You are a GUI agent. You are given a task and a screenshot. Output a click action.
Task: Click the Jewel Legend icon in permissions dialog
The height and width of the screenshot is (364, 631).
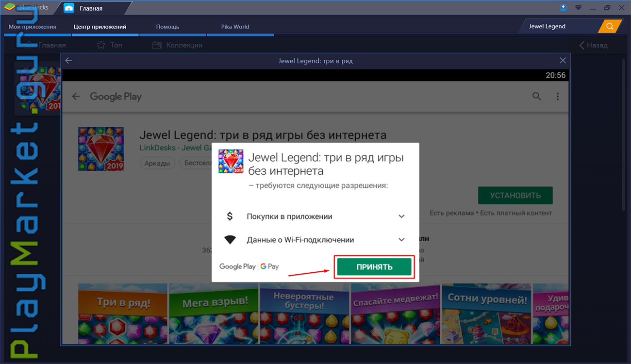point(231,162)
